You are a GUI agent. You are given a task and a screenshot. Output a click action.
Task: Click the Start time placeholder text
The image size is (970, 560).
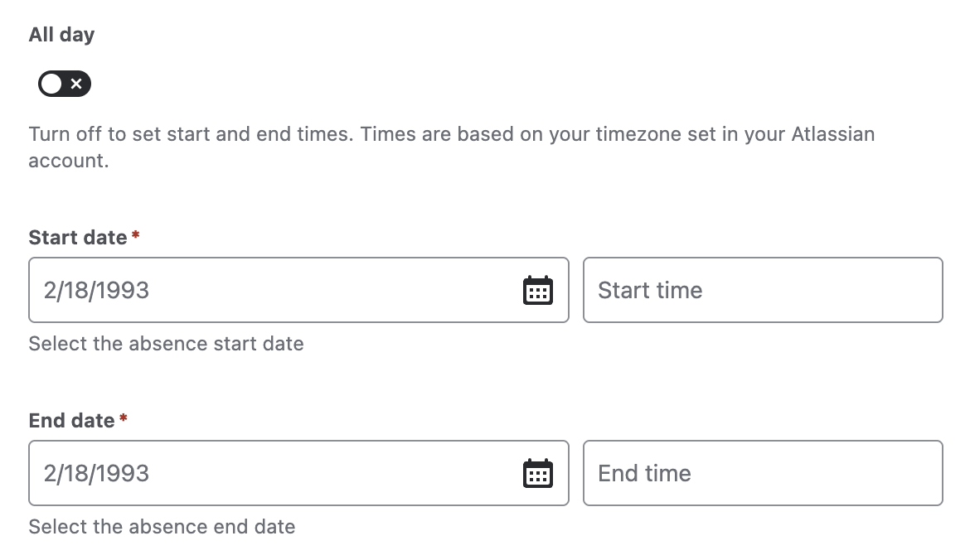pyautogui.click(x=650, y=290)
